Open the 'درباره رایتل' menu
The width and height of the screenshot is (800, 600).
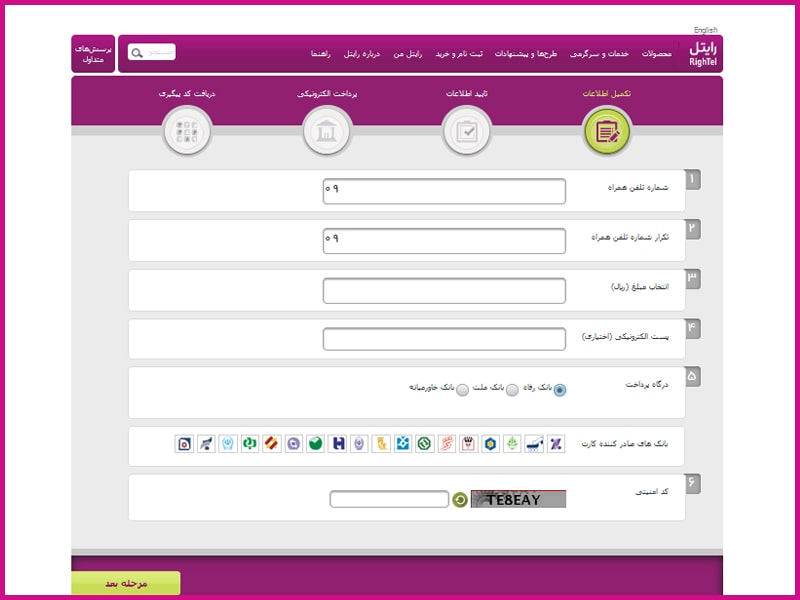point(362,54)
